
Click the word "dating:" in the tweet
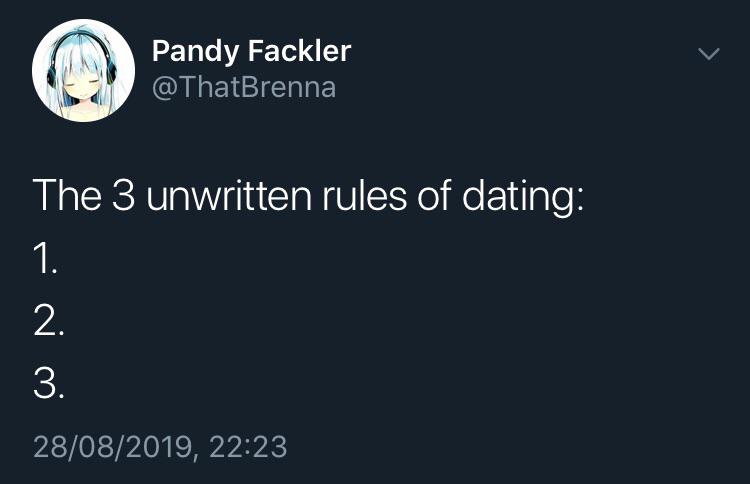point(523,198)
